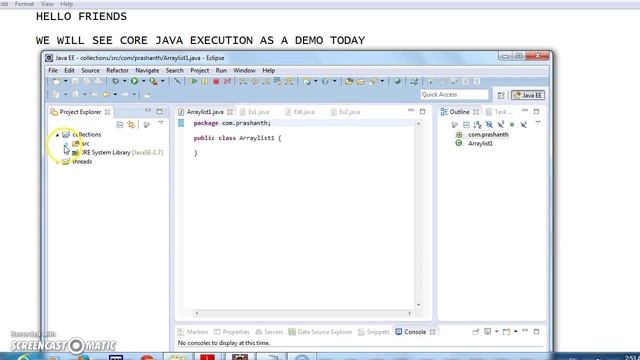Collapse the collections project tree node
The height and width of the screenshot is (360, 640).
pos(58,135)
